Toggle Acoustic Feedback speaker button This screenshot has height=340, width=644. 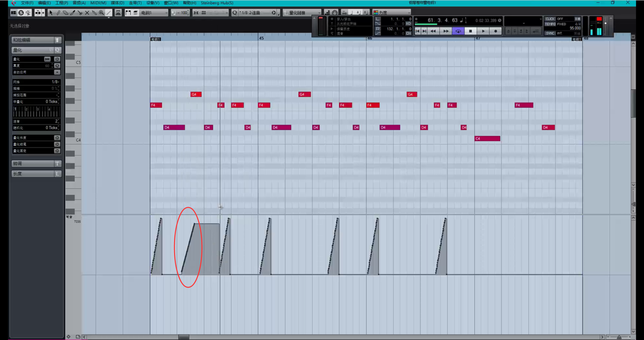[x=28, y=13]
